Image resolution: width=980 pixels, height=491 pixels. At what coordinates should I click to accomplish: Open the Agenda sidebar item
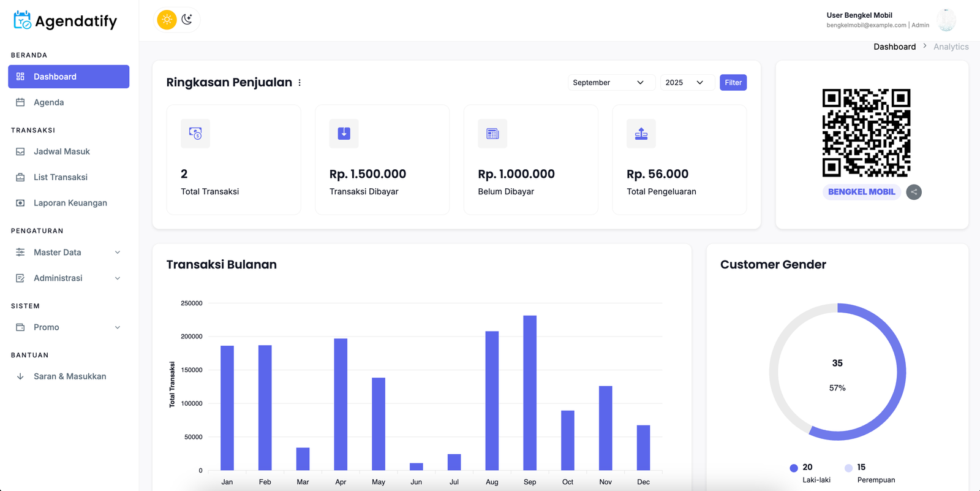[x=49, y=102]
